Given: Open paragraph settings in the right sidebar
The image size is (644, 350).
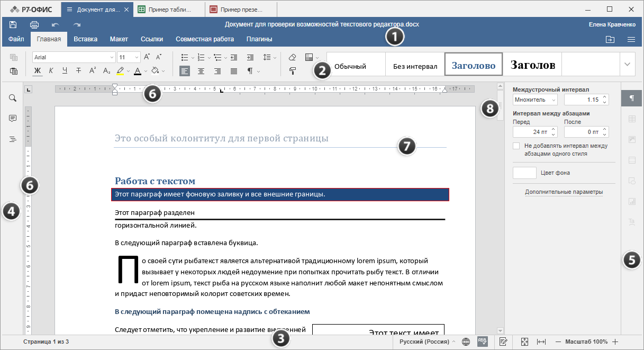Looking at the screenshot, I should click(x=632, y=98).
